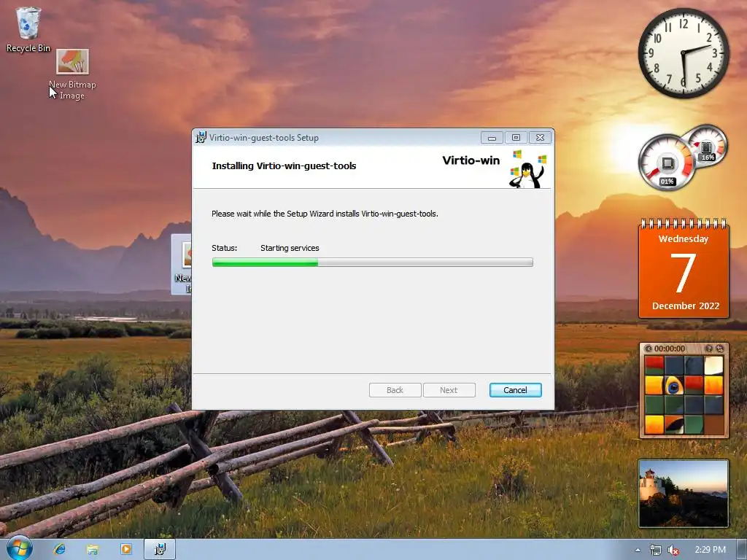The height and width of the screenshot is (560, 747).
Task: Cancel the Virtio-win-guest-tools installation
Action: 515,390
